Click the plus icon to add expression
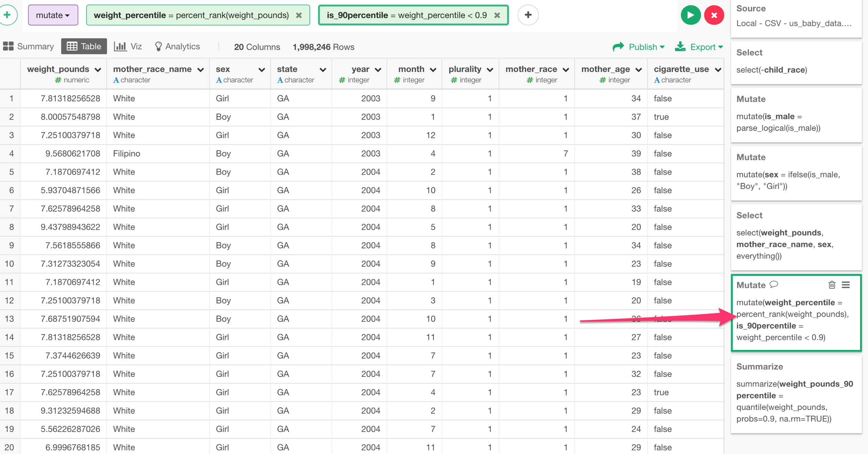 [x=528, y=15]
